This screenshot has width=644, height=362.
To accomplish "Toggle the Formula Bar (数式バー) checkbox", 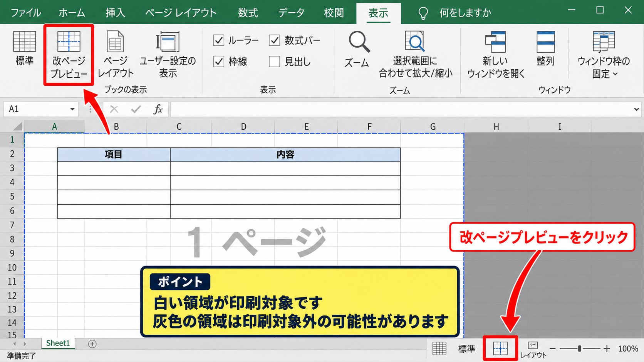I will point(274,40).
